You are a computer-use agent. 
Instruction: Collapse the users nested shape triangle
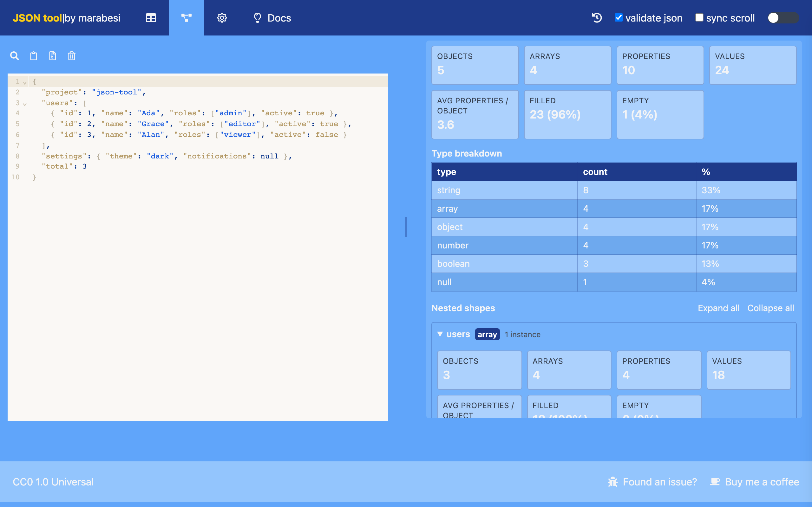pos(440,334)
